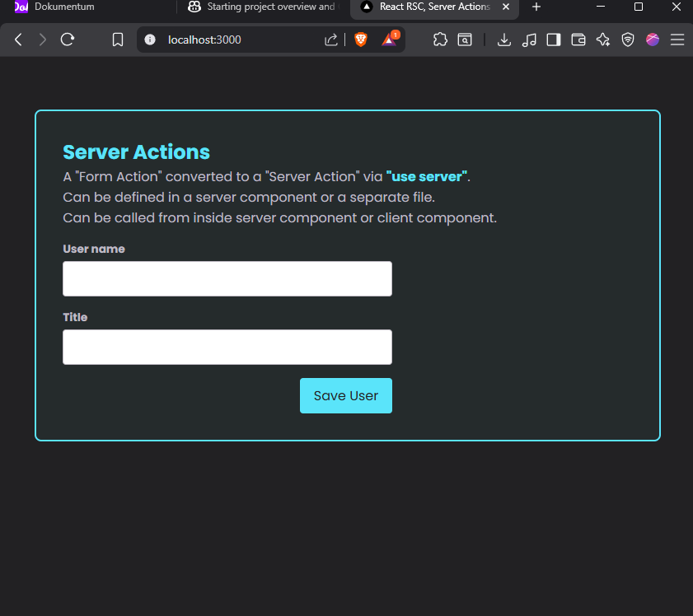Share the page using the share icon
Screen dimensions: 693x616
(x=330, y=39)
